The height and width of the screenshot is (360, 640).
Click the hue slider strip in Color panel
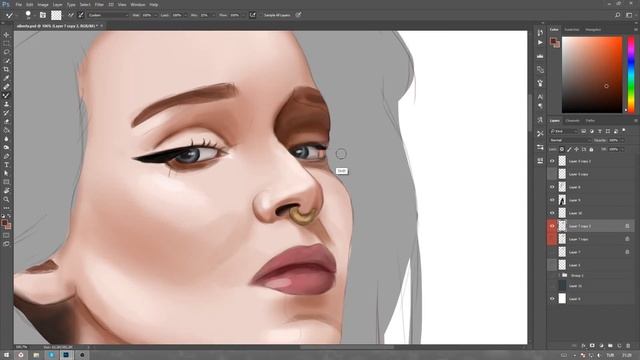[631, 75]
